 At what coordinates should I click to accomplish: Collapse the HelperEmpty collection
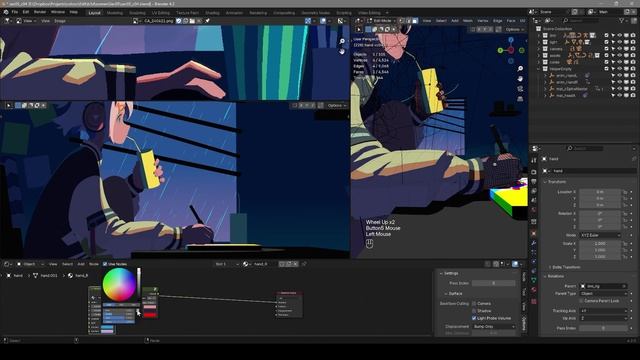point(539,69)
